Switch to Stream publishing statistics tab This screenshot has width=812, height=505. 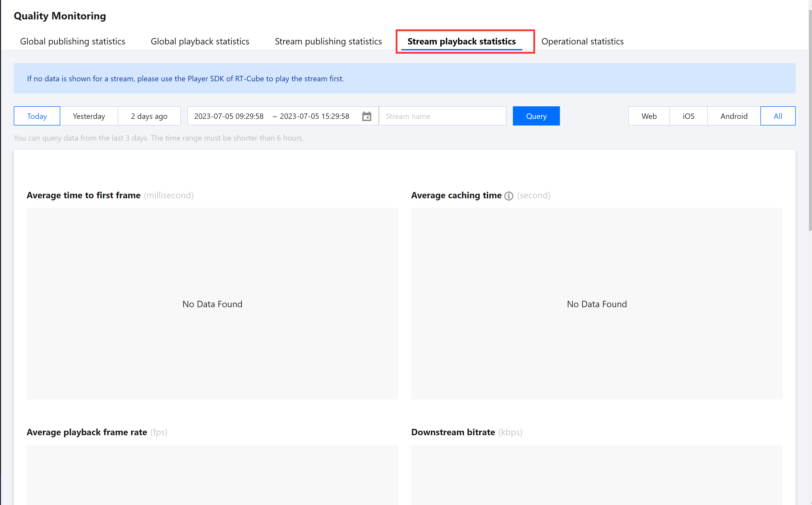[x=328, y=41]
